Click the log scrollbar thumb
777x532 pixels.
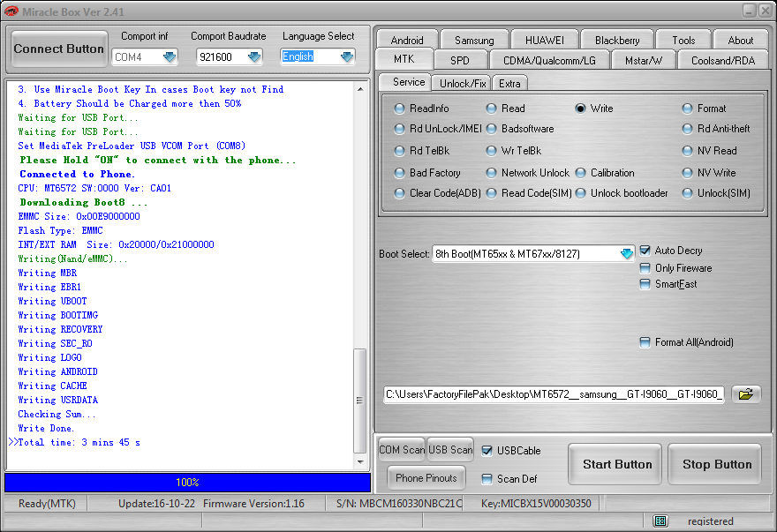coord(359,401)
